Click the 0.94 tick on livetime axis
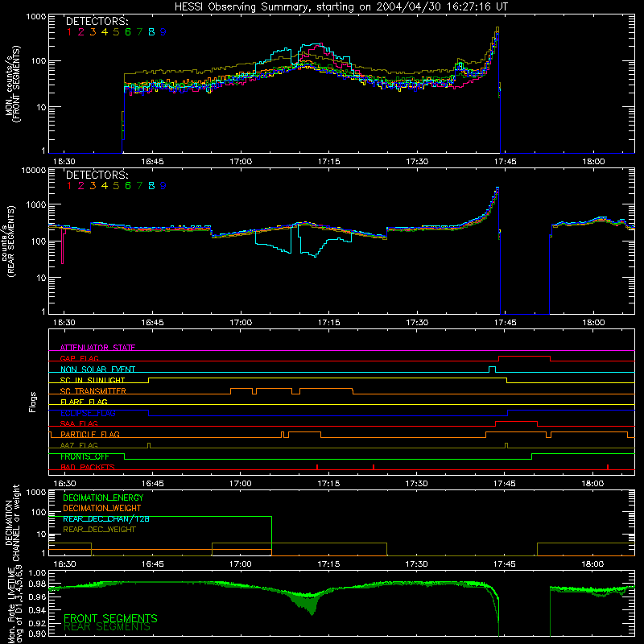Viewport: 644px width, 644px height. 38,609
